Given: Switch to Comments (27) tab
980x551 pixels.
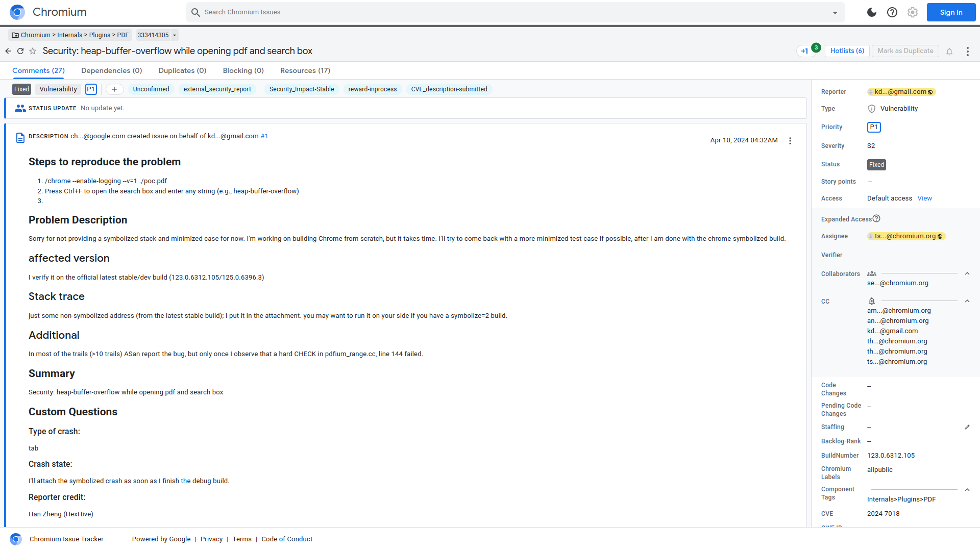Looking at the screenshot, I should pos(39,70).
